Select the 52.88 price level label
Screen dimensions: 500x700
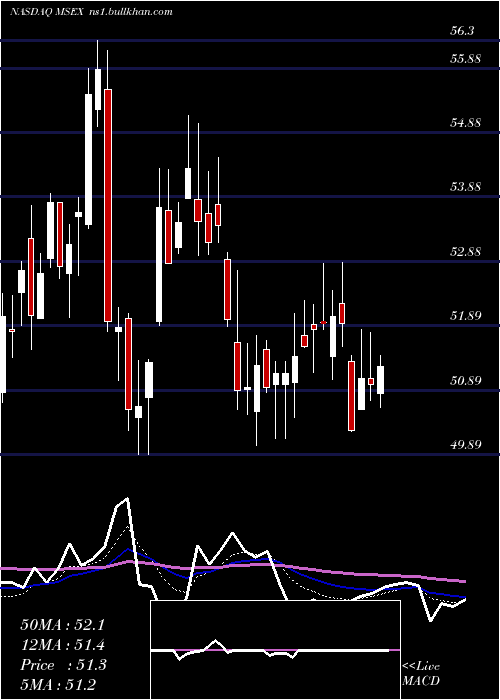(x=466, y=251)
